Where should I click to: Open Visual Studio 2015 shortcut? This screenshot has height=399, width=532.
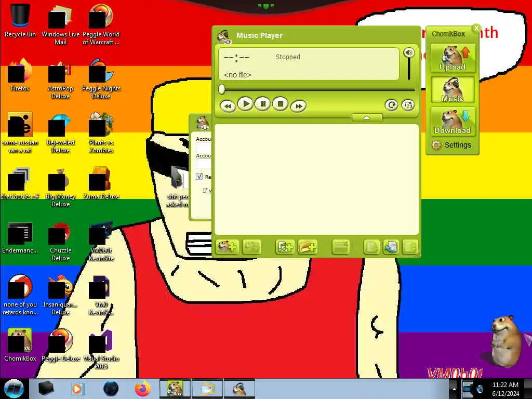point(101,349)
